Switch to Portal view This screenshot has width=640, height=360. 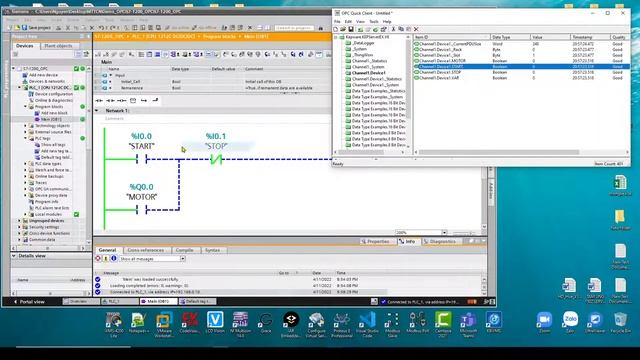29,302
